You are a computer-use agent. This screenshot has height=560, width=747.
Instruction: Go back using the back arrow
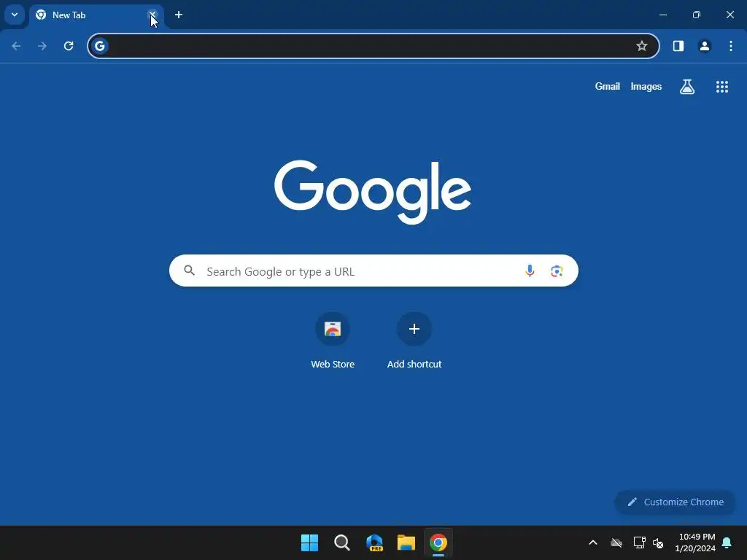(x=16, y=46)
